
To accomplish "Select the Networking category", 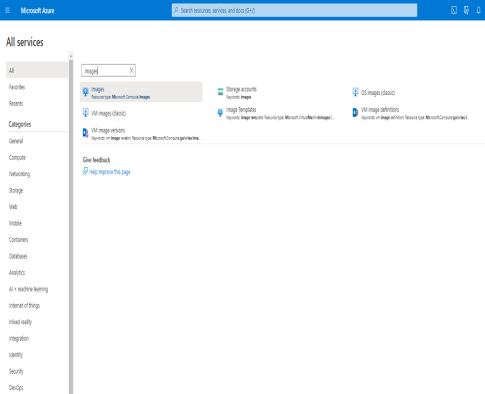I will click(x=19, y=174).
